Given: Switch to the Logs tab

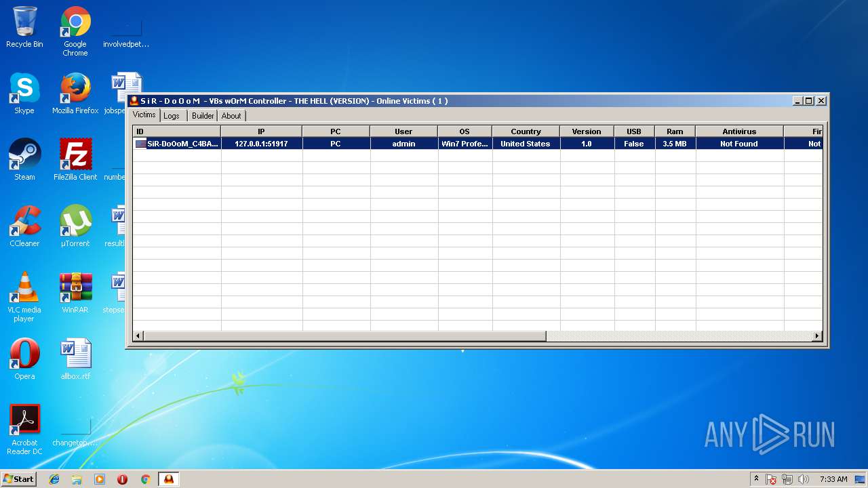Looking at the screenshot, I should (x=172, y=116).
